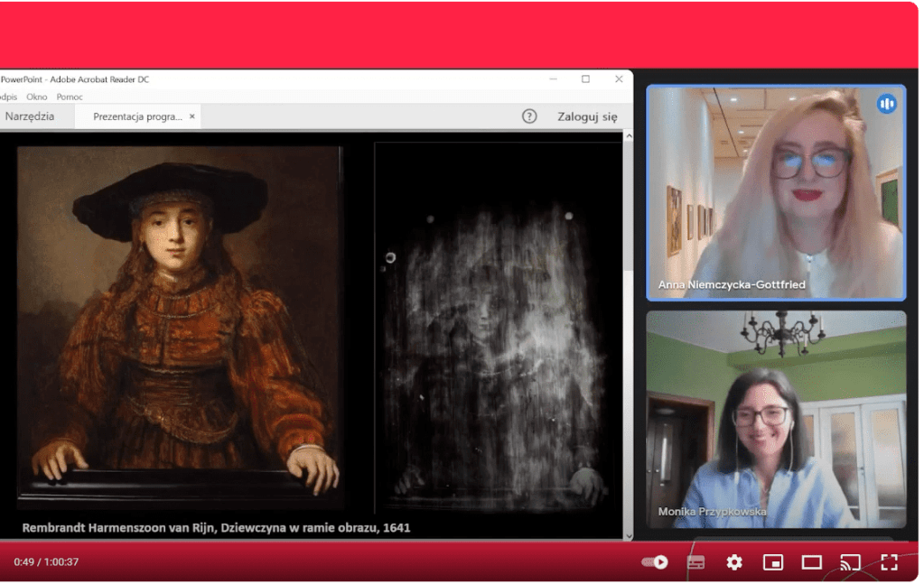Toggle subtitles/captions button
This screenshot has height=584, width=924.
(x=695, y=562)
